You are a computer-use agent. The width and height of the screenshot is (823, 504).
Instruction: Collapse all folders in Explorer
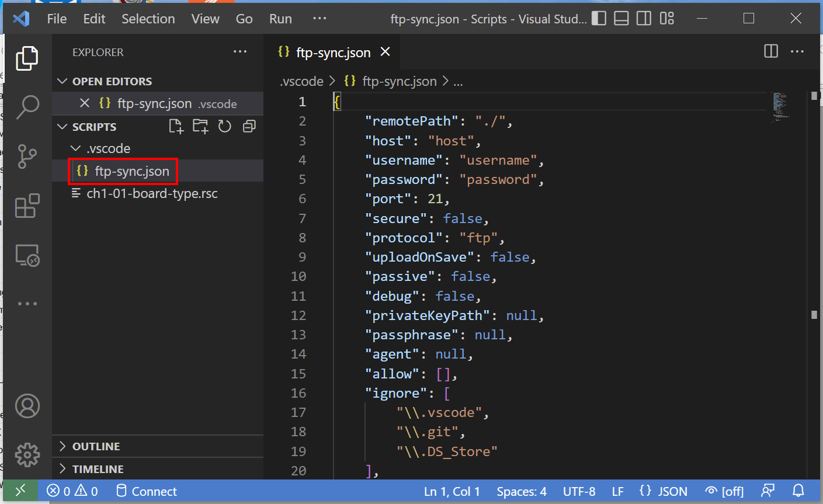pyautogui.click(x=249, y=127)
